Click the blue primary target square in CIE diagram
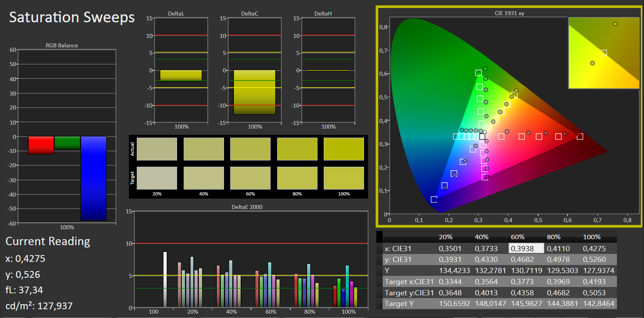 [x=434, y=199]
